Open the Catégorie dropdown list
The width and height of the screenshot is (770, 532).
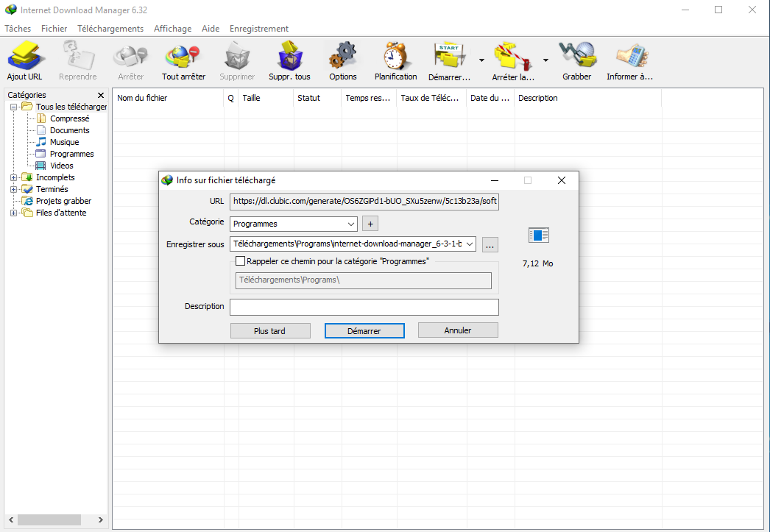[350, 224]
